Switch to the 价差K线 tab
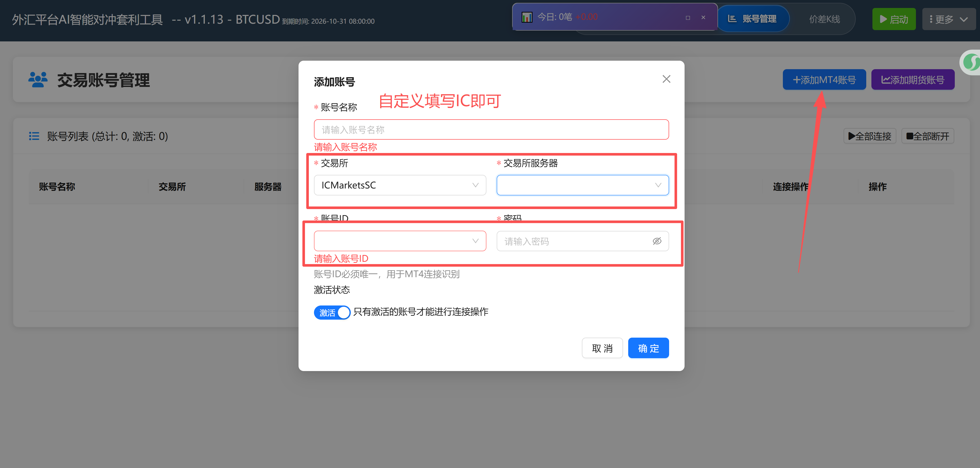980x468 pixels. pyautogui.click(x=824, y=19)
